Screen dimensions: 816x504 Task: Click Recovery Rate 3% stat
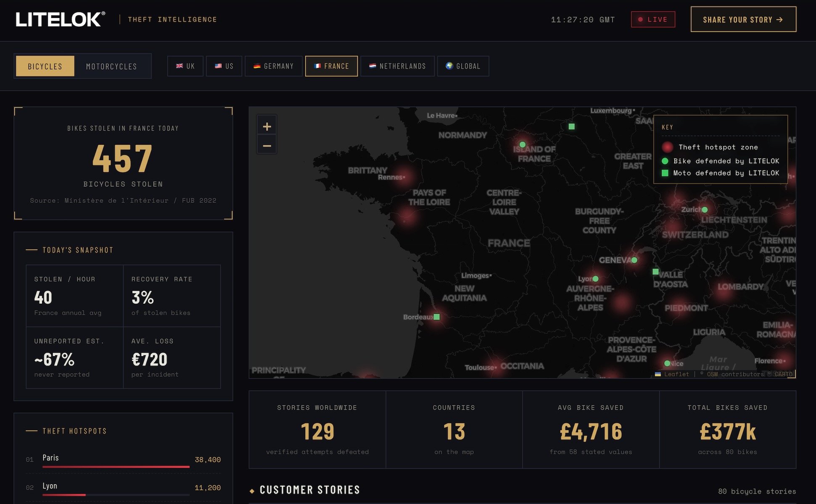pyautogui.click(x=172, y=296)
